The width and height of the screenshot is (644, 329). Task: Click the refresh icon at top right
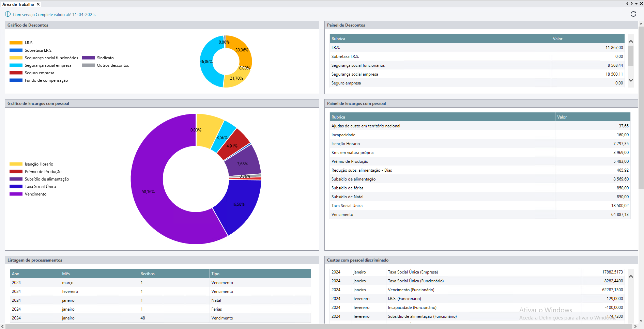click(x=633, y=14)
